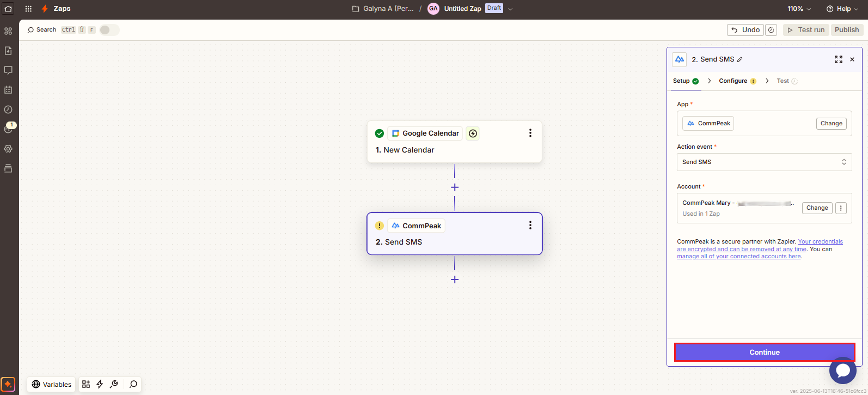Add a step below Send SMS
Viewport: 868px width, 395px height.
455,279
